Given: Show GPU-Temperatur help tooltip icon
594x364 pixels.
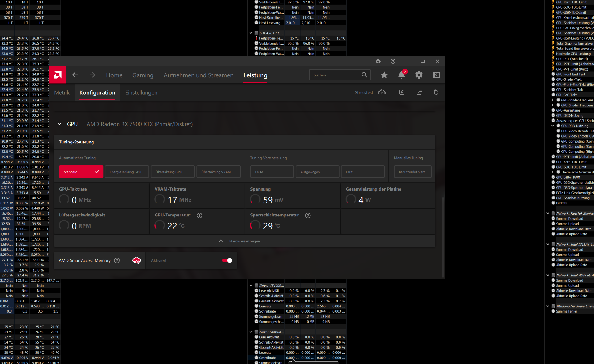Looking at the screenshot, I should point(199,216).
